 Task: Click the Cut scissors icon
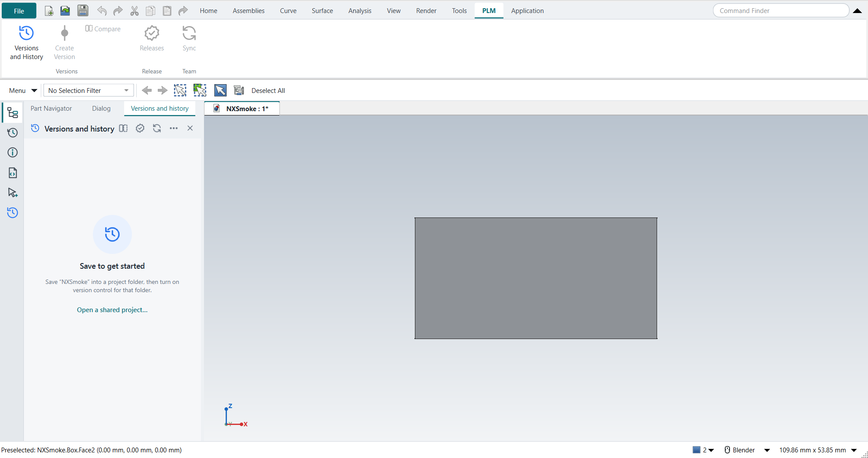click(135, 11)
